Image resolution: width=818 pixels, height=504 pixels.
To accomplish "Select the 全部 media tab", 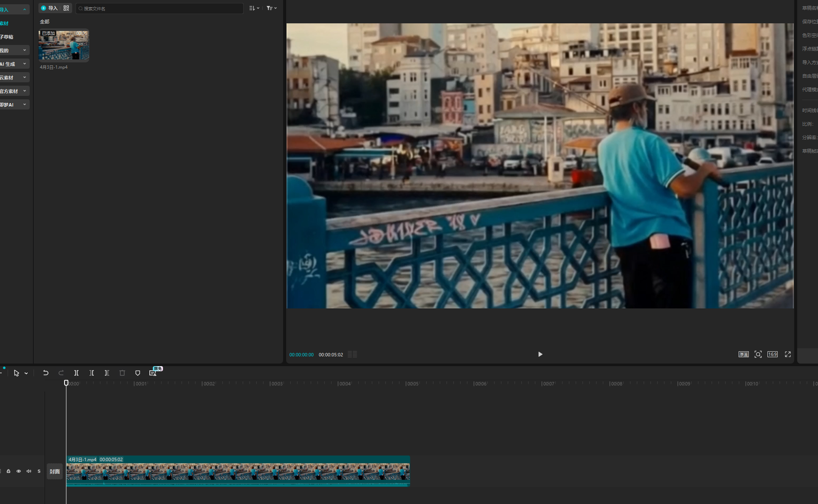I will tap(45, 22).
